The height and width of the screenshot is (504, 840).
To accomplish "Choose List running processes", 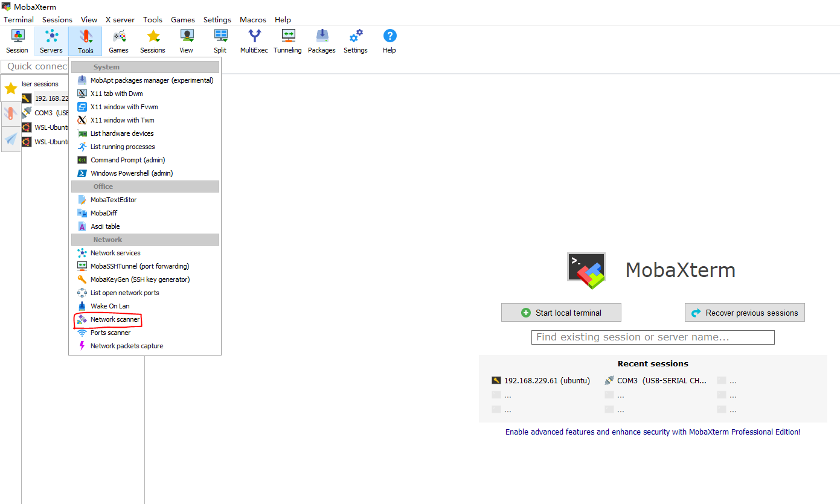I will (x=145, y=147).
